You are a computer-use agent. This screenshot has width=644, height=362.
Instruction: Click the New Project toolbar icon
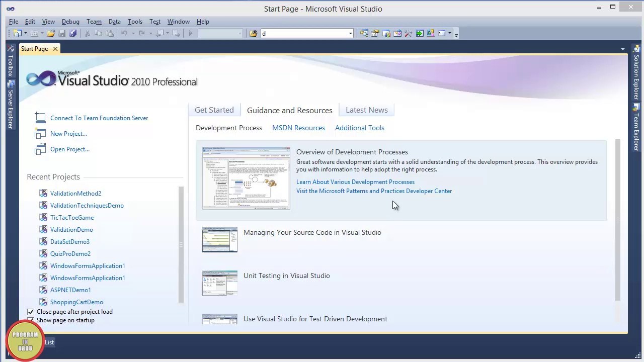coord(17,34)
